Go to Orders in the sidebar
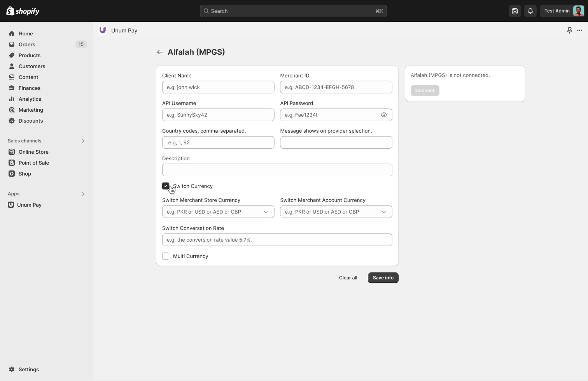The height and width of the screenshot is (381, 588). click(27, 44)
